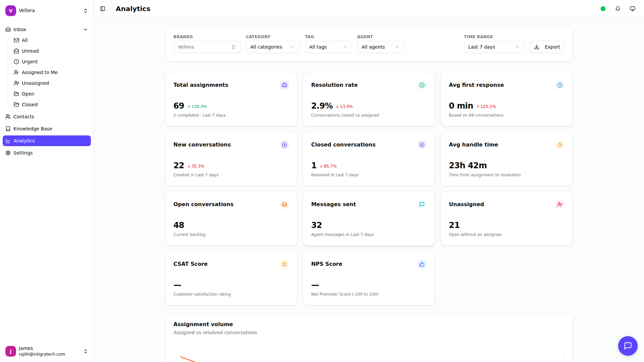Click the Total assignments briefcase icon
This screenshot has height=362, width=644.
(x=284, y=85)
